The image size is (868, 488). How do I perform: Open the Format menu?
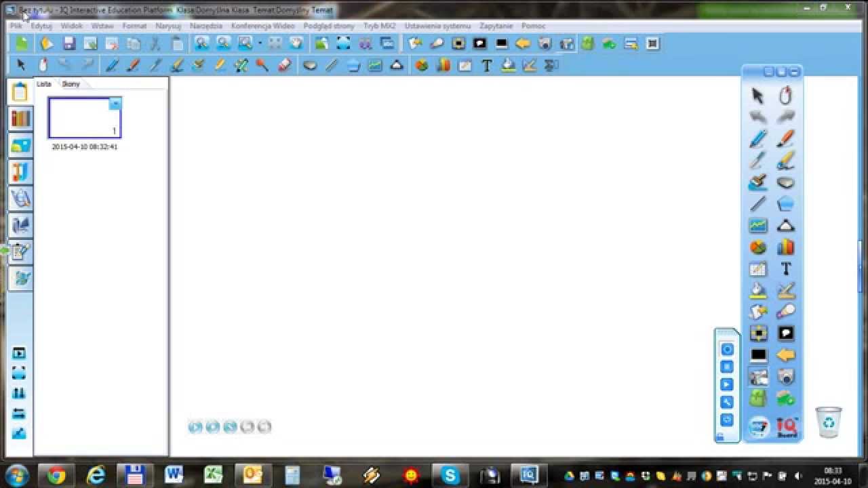(134, 26)
